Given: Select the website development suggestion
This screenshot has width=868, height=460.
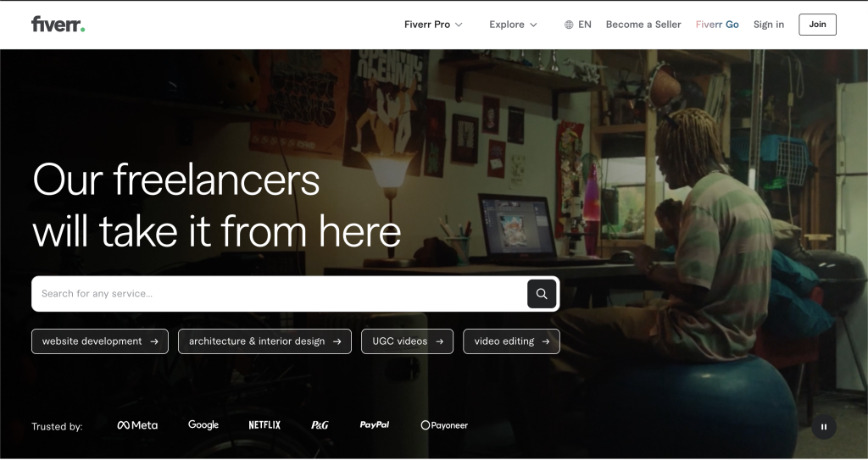Looking at the screenshot, I should [x=100, y=341].
